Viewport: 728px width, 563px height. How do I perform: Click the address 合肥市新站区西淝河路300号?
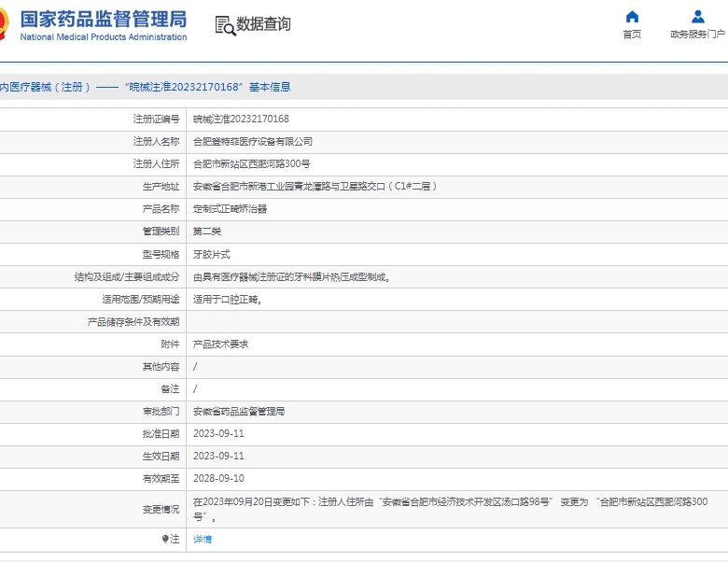252,164
